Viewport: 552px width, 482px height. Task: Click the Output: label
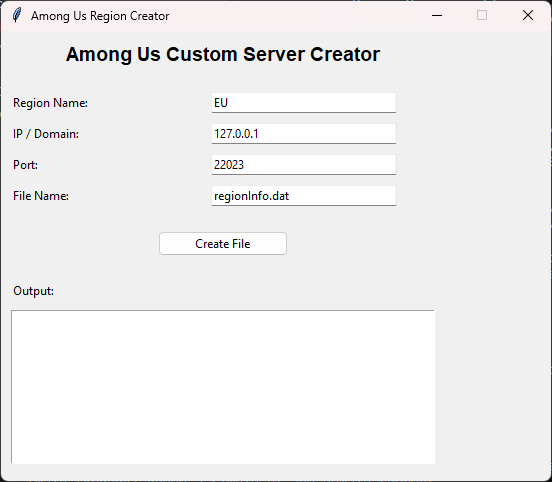pyautogui.click(x=33, y=291)
